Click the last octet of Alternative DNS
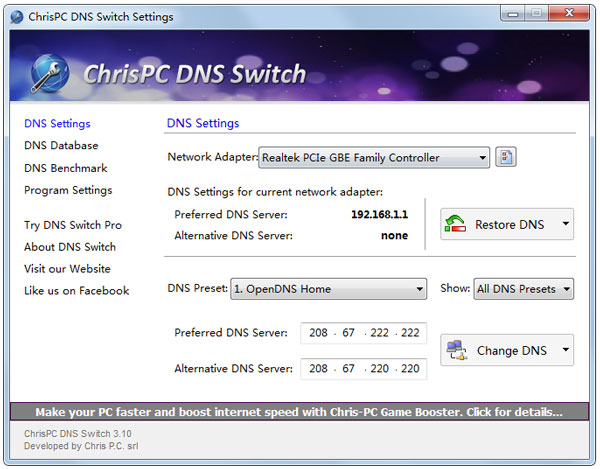The width and height of the screenshot is (600, 469). tap(410, 368)
